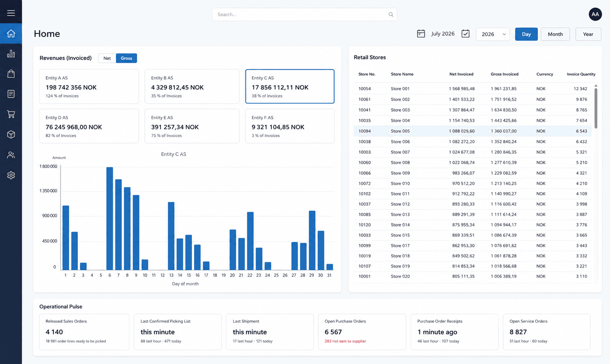
Task: Select the Day period view
Action: tap(526, 34)
